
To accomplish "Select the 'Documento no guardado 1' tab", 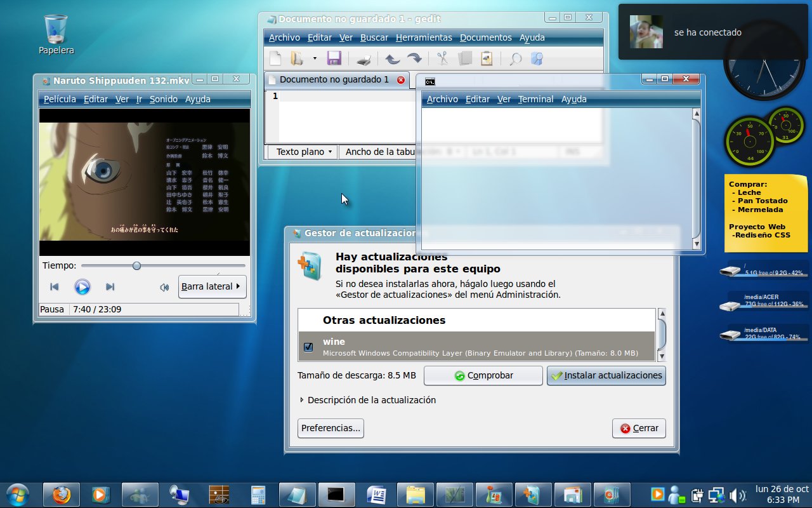I will coord(337,80).
